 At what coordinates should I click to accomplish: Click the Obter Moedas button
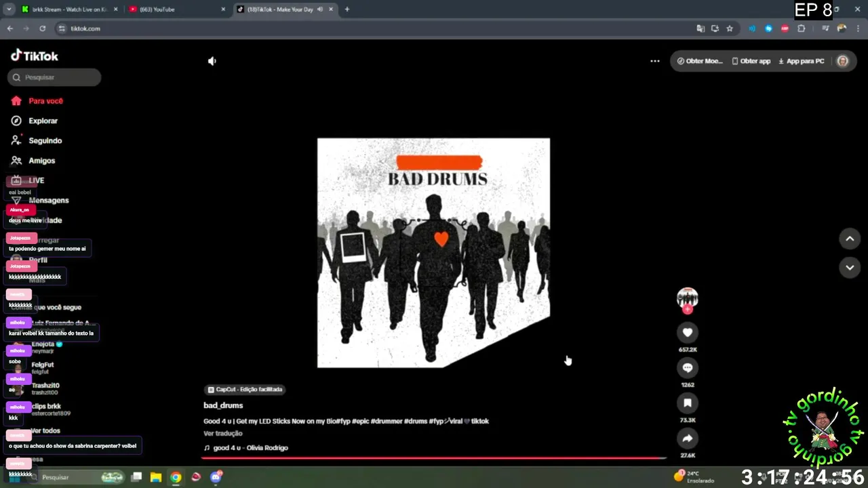click(x=700, y=61)
